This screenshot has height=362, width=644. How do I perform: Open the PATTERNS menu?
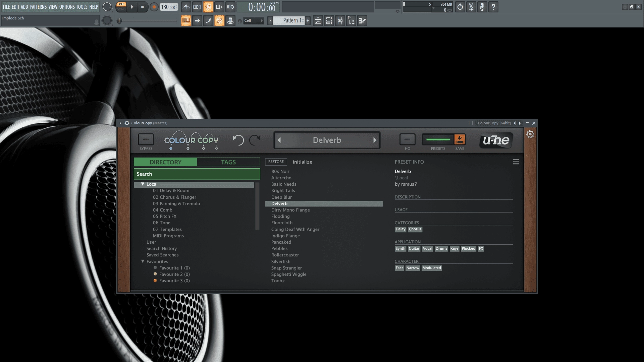38,7
